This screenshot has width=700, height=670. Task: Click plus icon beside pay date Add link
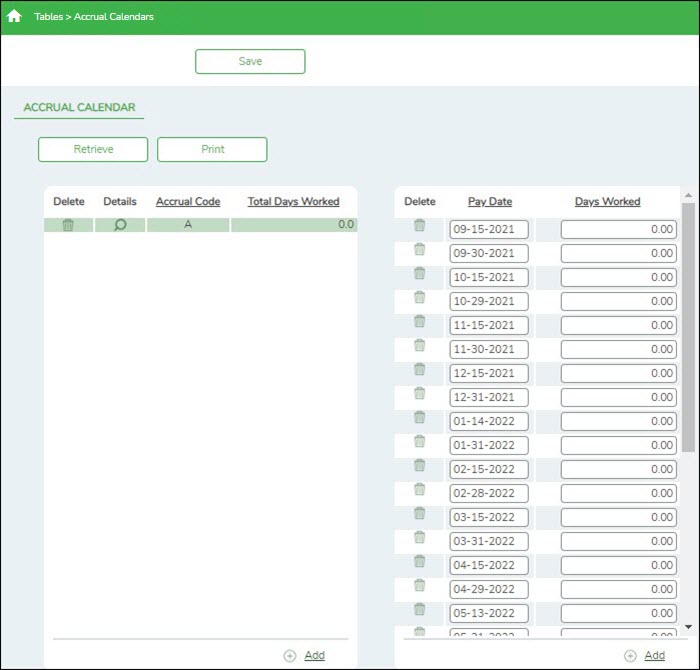(x=630, y=655)
